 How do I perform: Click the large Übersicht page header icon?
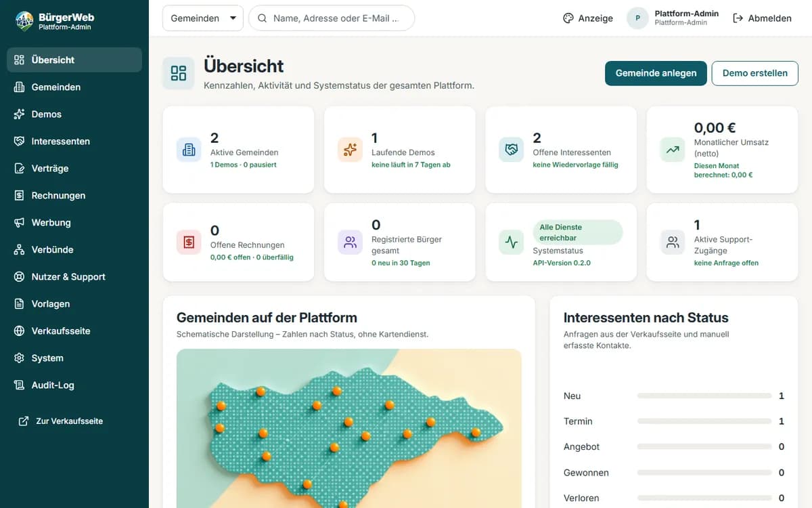pos(179,73)
